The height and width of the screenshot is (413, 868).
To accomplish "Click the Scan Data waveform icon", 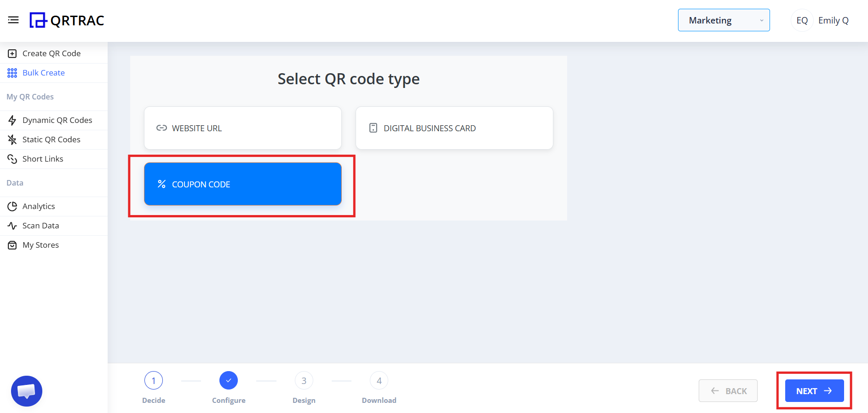I will point(12,226).
